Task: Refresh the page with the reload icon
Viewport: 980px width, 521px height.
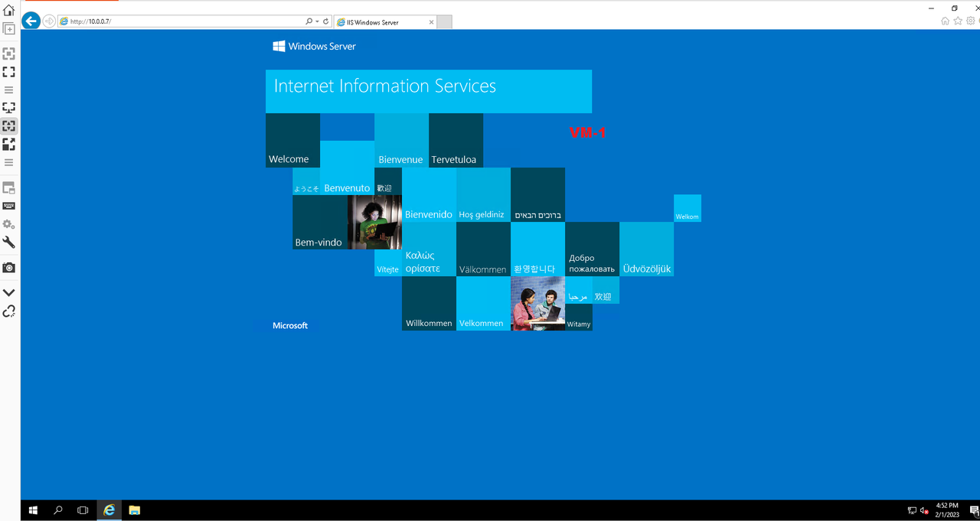Action: click(x=326, y=21)
